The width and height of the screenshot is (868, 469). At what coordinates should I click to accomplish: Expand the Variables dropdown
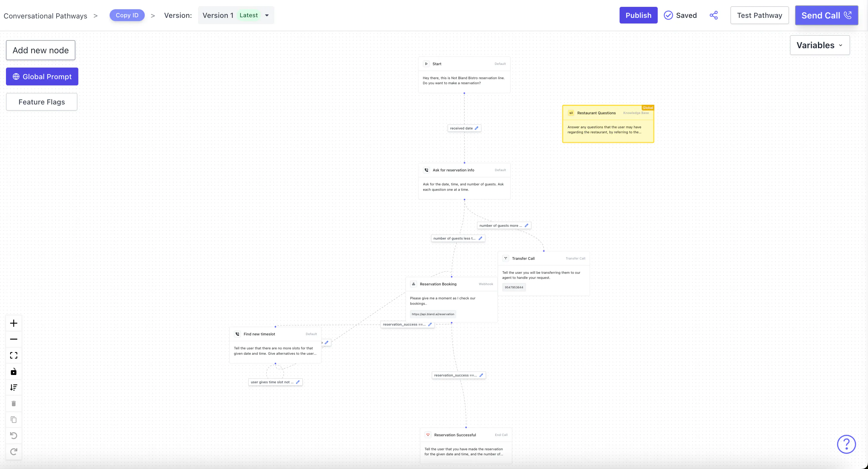click(819, 45)
